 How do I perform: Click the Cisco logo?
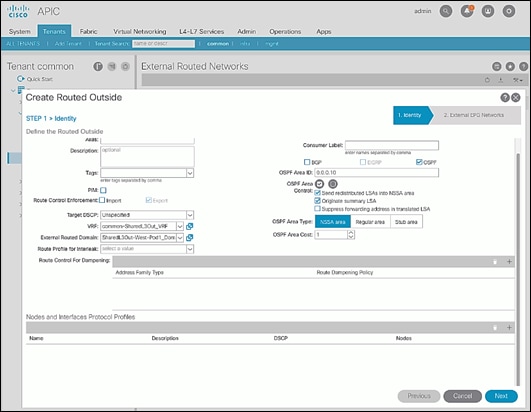click(18, 11)
